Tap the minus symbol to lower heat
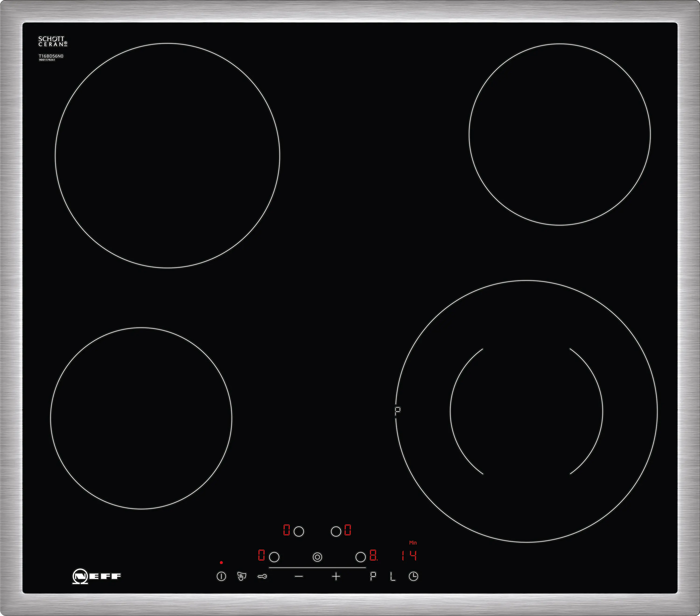Viewport: 700px width, 616px height. pos(299,577)
